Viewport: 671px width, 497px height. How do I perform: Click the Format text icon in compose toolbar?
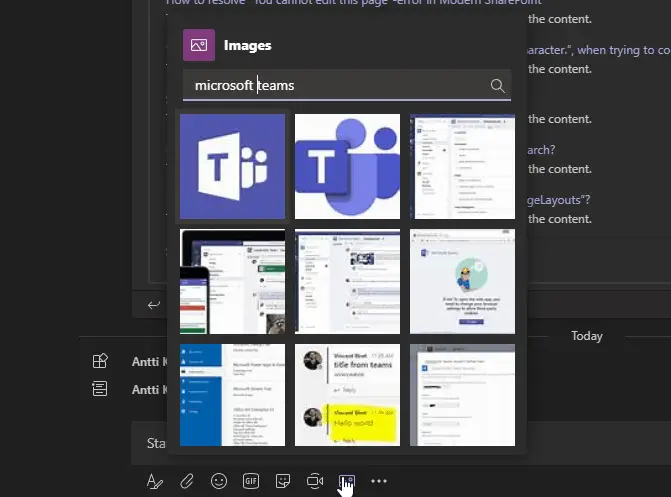click(x=155, y=481)
